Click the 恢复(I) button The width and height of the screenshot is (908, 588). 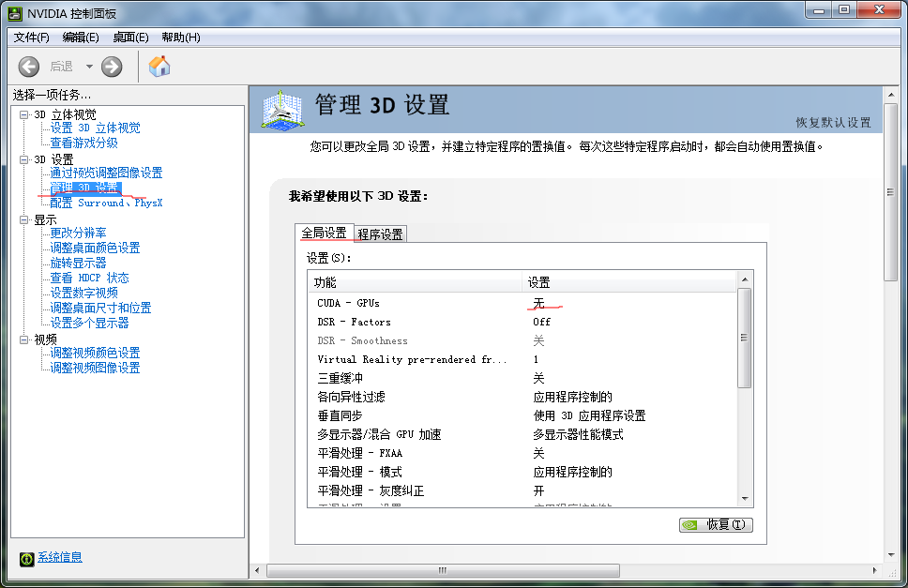[716, 525]
